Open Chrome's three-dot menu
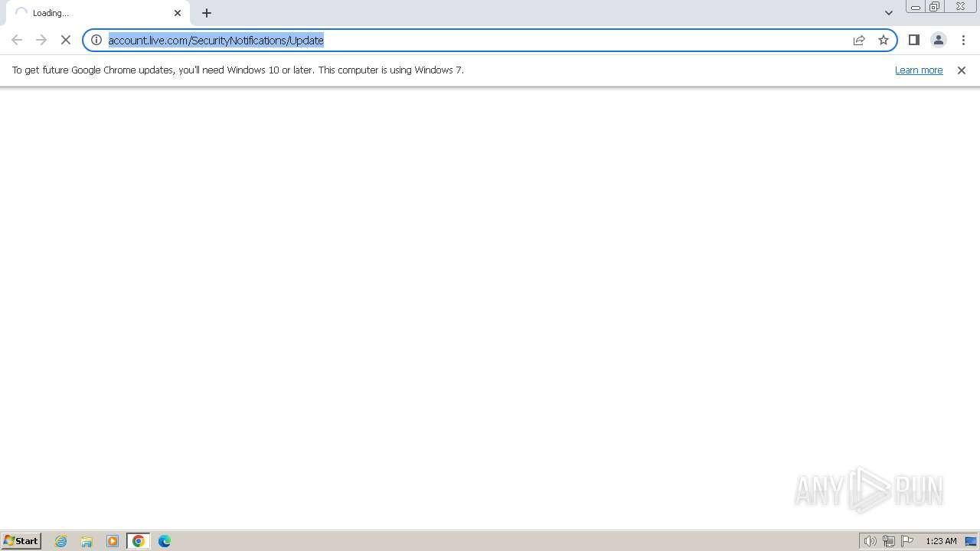Screen dimensions: 980x551 [x=963, y=40]
